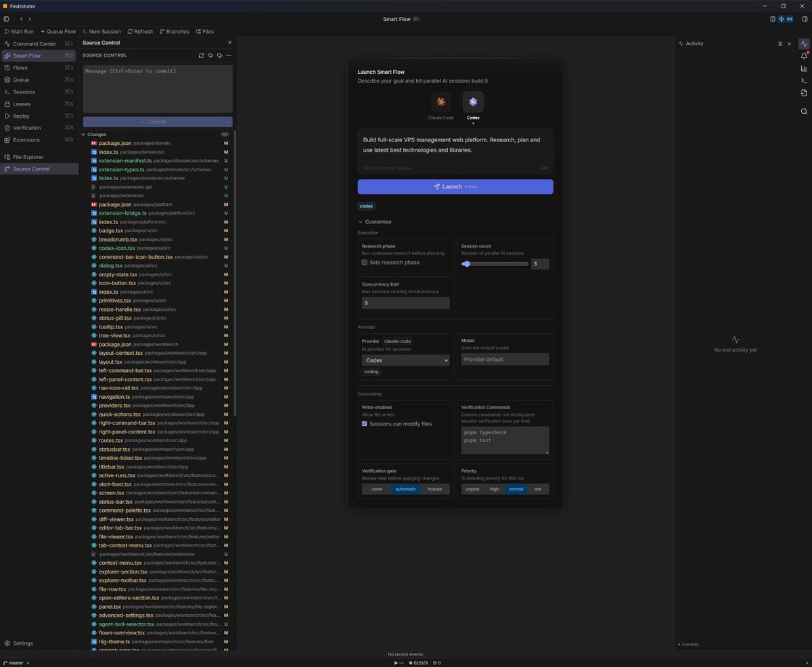Adjust the Session count slider
The height and width of the screenshot is (667, 812).
[x=495, y=264]
